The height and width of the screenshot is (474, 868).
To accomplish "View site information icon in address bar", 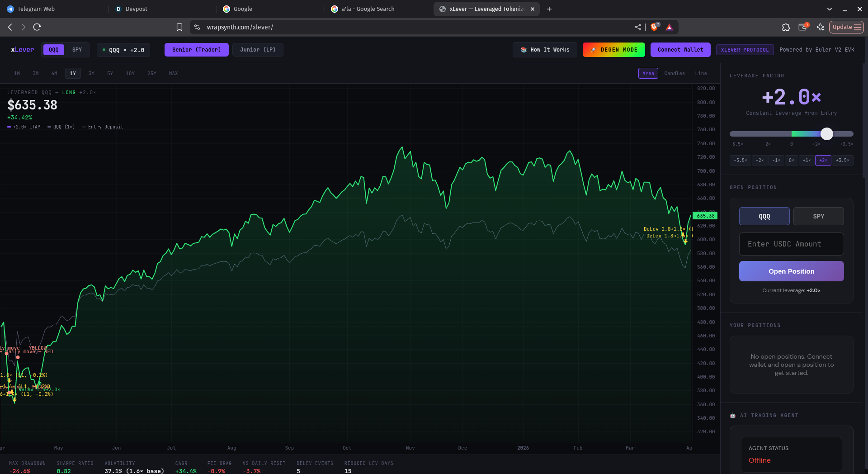I will pyautogui.click(x=197, y=27).
